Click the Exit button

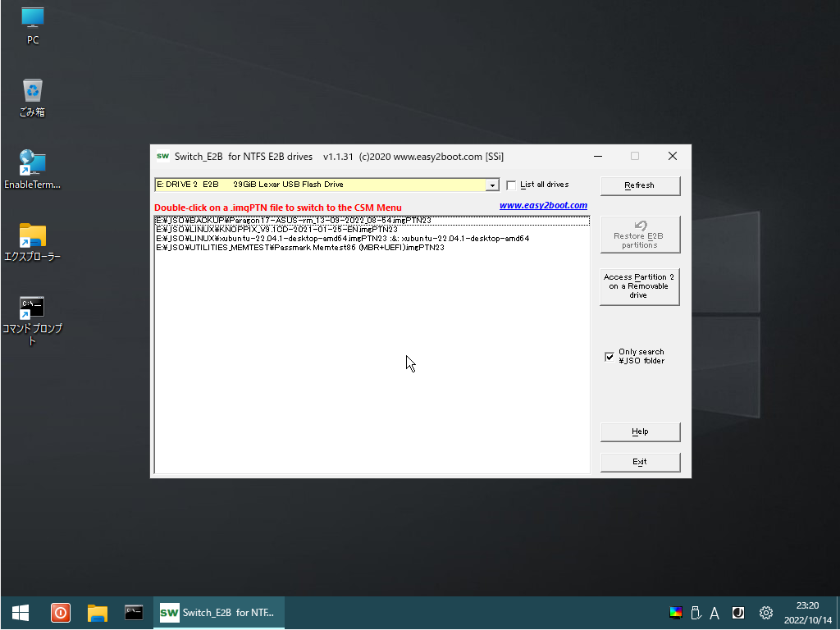(x=640, y=462)
